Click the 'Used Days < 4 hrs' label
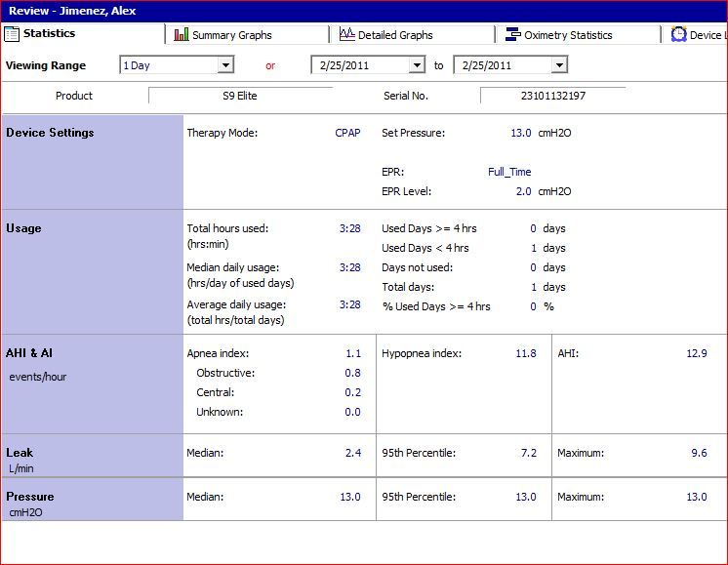The height and width of the screenshot is (565, 728). click(x=425, y=248)
